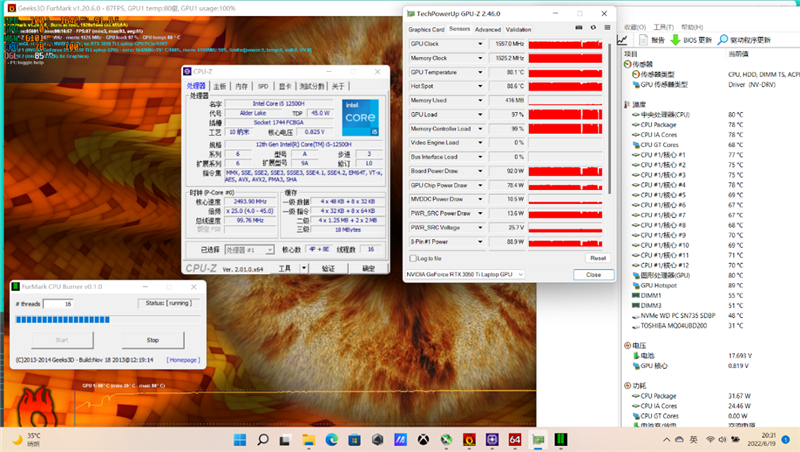
Task: Switch to CPU-Z 主板 (Mainboard) tab
Action: (x=220, y=86)
